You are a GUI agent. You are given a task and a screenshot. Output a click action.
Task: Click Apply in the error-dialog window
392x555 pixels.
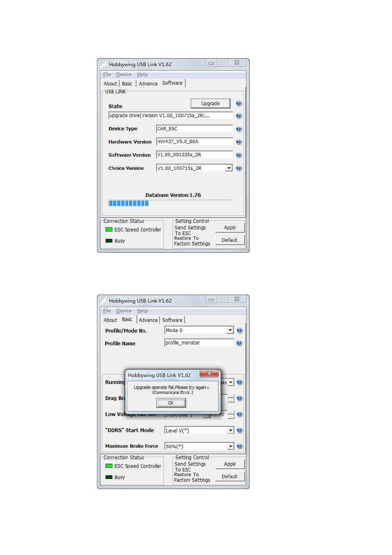230,464
